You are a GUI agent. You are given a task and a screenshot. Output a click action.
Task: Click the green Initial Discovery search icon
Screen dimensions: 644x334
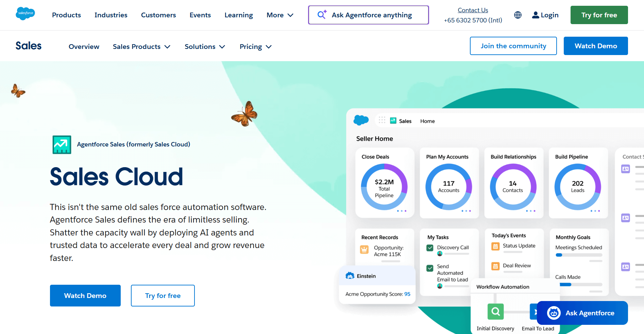[495, 311]
